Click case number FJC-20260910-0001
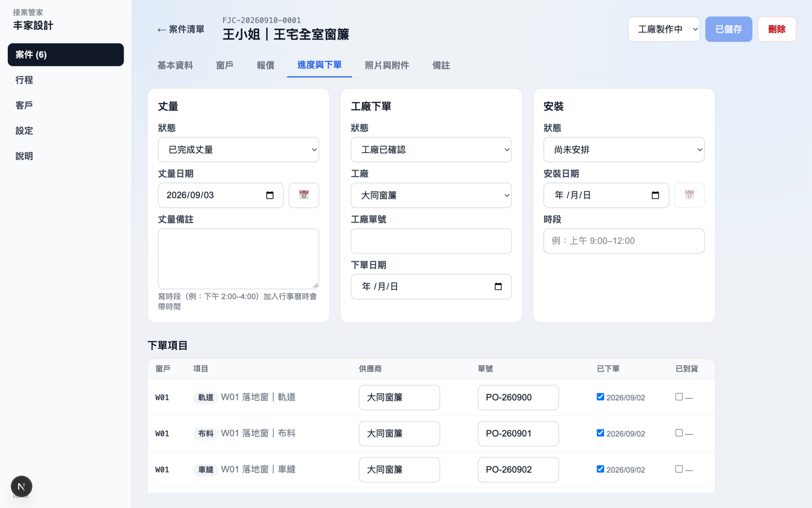 (262, 20)
